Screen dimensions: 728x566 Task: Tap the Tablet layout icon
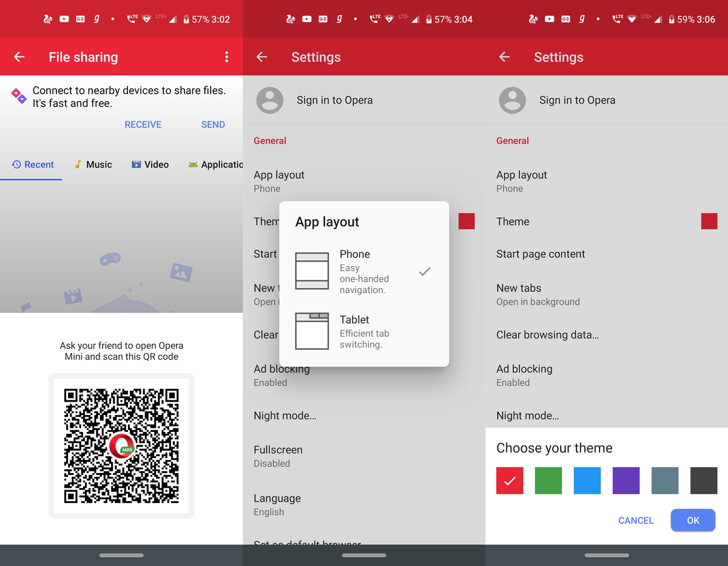(x=312, y=331)
